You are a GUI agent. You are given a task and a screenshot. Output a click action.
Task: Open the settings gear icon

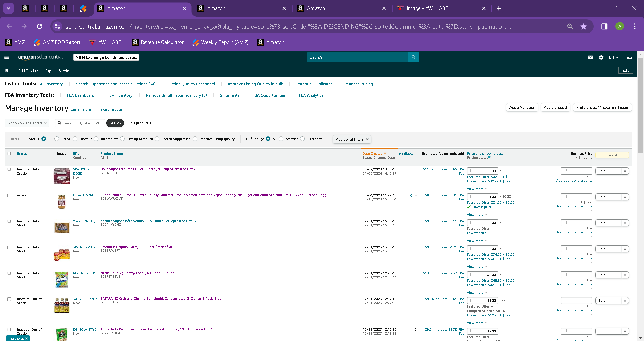coord(601,57)
